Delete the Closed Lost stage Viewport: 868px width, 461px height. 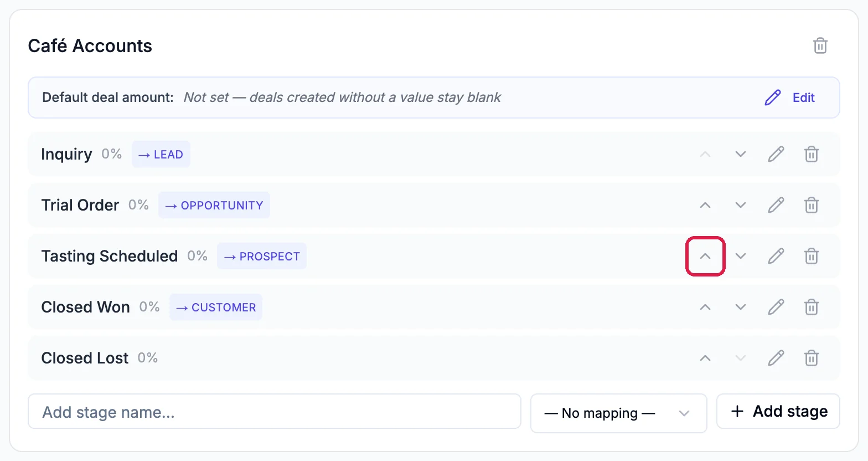(x=812, y=358)
